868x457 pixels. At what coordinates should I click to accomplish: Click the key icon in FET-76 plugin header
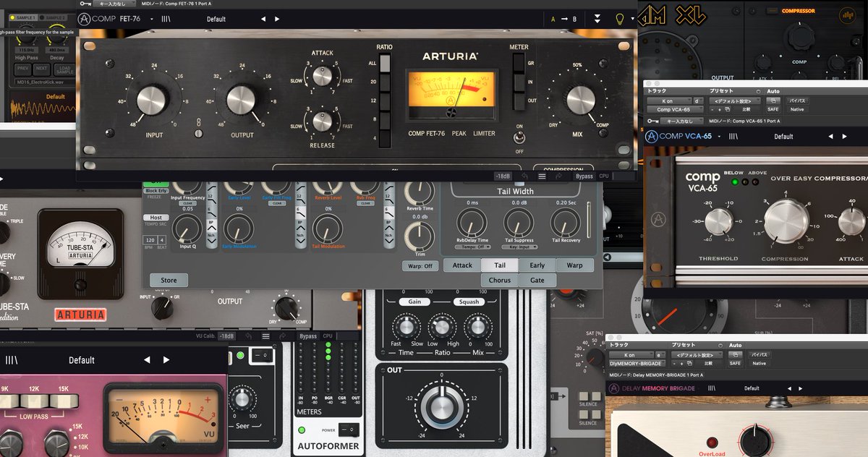85,4
